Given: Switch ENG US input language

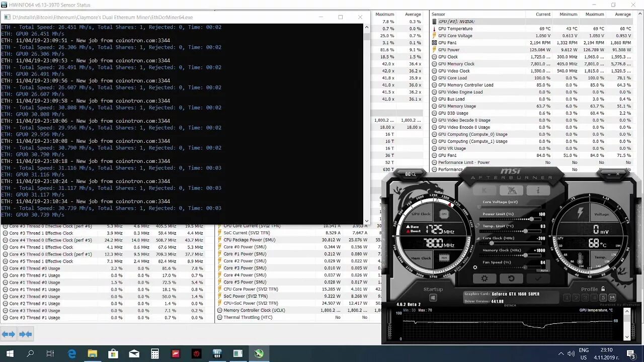Looking at the screenshot, I should 584,353.
